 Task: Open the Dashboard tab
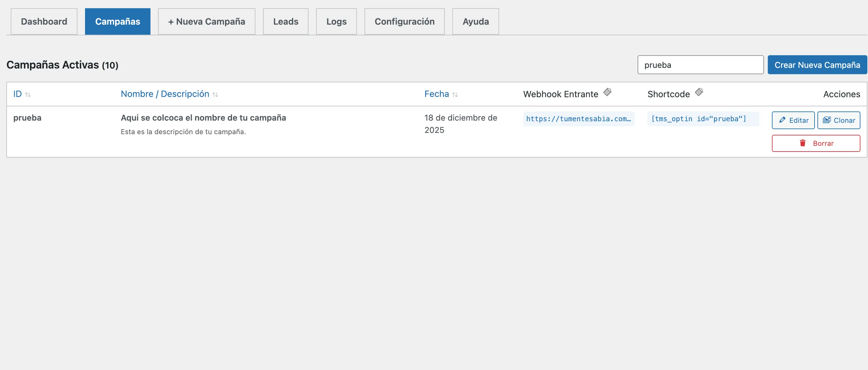44,21
